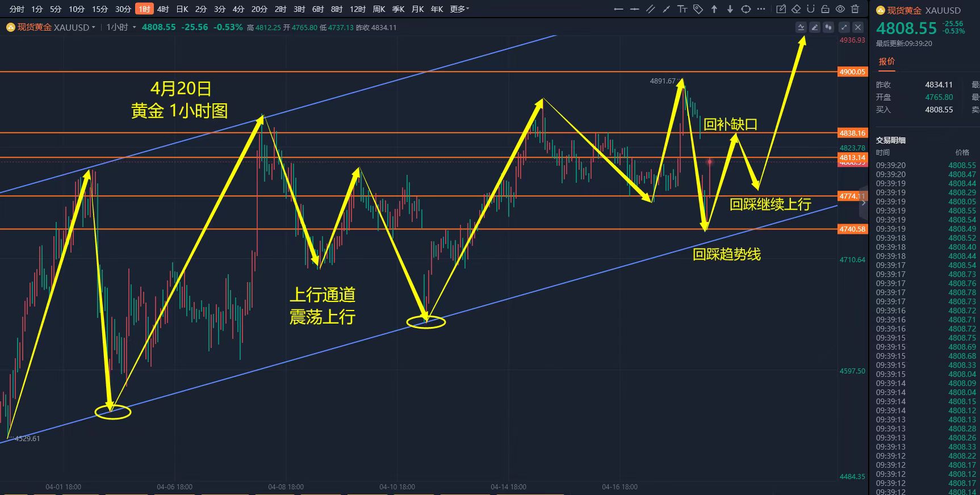980x495 pixels.
Task: Select the active 1时 timeframe tab
Action: 144,9
